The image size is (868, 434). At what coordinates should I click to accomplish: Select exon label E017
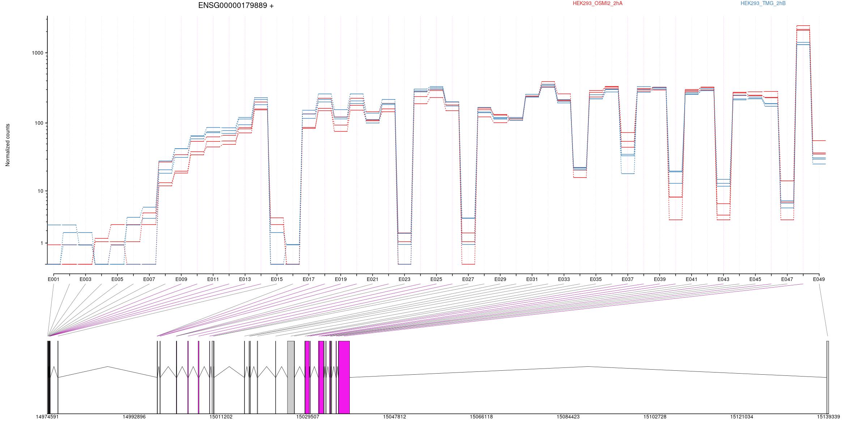309,279
